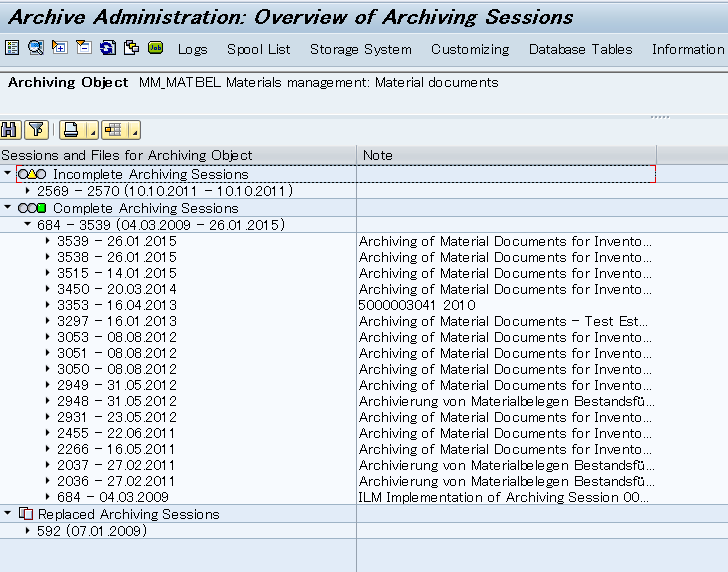
Task: Click the yellow traffic light status icon
Action: tap(32, 175)
